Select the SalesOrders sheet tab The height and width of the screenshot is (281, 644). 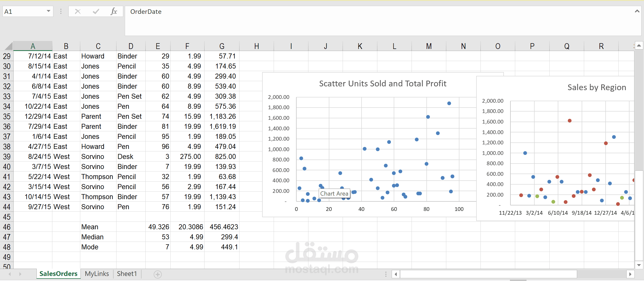point(58,274)
